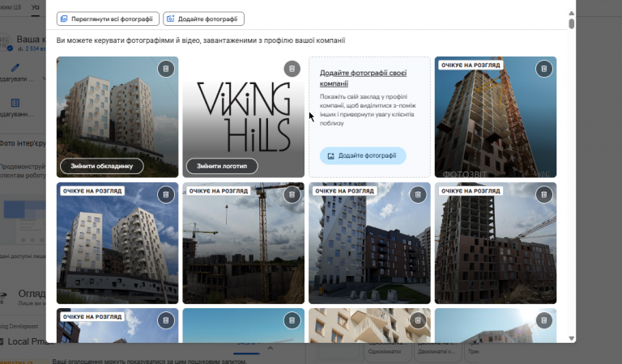Open the cover photo of two white towers
The height and width of the screenshot is (364, 622).
tap(117, 116)
